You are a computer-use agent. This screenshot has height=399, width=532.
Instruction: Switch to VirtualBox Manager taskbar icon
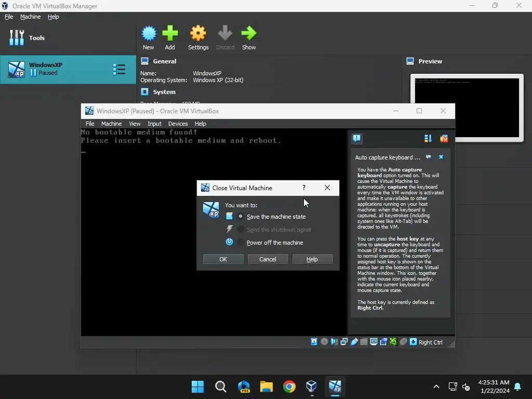tap(312, 387)
